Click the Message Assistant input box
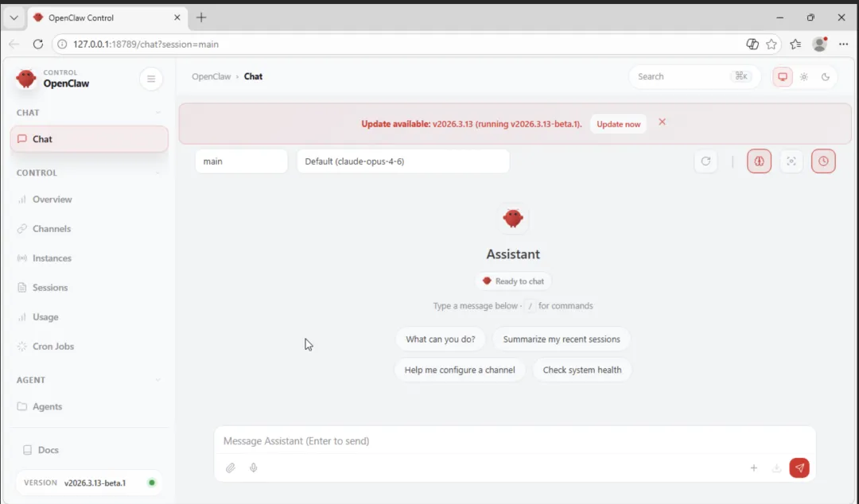The width and height of the screenshot is (859, 504). [x=515, y=441]
